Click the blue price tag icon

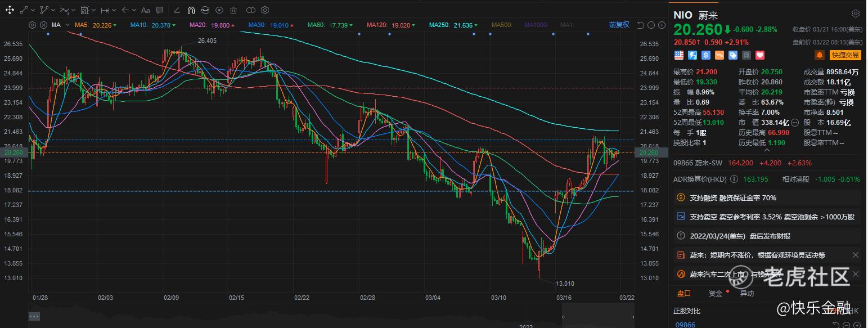(733, 55)
